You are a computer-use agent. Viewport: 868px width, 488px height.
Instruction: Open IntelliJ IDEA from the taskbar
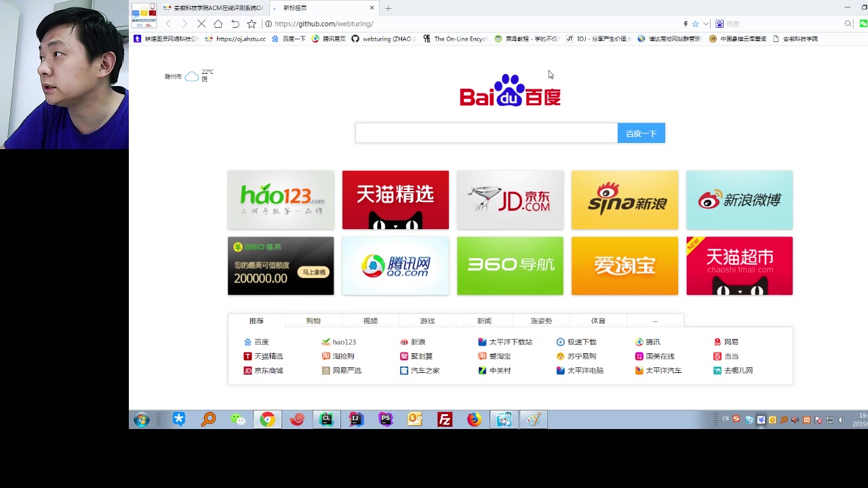(355, 420)
